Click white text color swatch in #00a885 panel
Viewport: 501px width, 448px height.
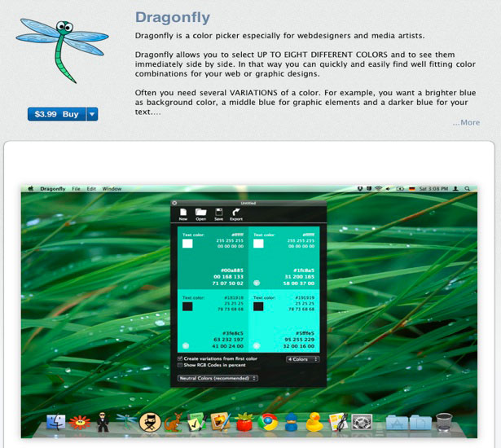[187, 244]
